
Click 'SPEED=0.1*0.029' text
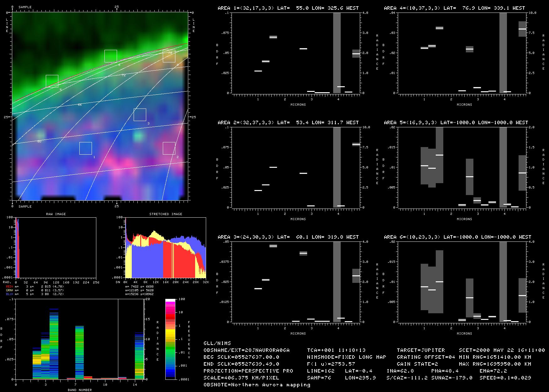(x=505, y=378)
